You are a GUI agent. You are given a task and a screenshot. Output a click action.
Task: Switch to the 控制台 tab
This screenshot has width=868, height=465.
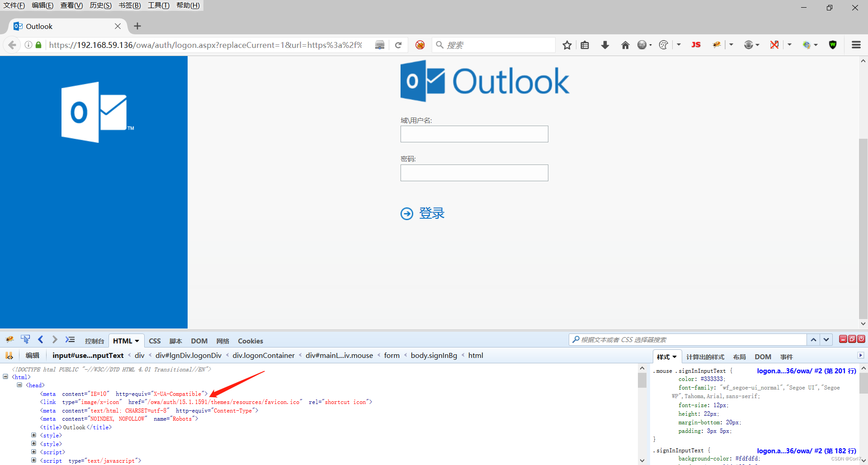coord(94,341)
